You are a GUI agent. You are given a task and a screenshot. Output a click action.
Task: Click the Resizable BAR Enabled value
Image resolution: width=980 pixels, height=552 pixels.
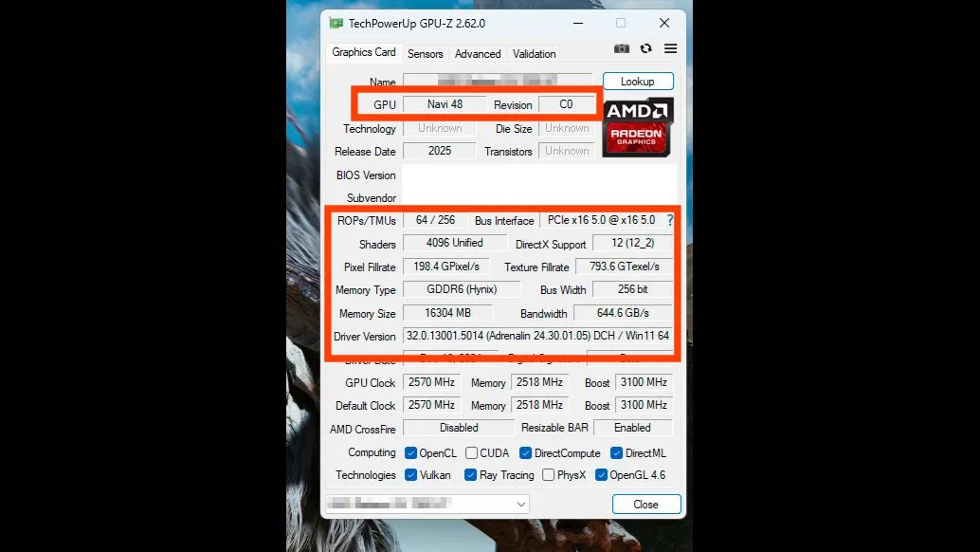[x=632, y=428]
